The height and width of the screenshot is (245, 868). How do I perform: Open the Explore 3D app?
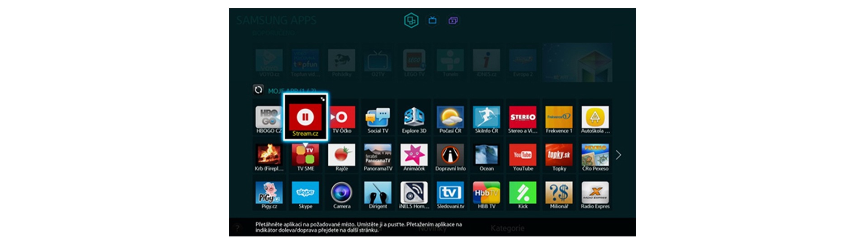(x=414, y=120)
